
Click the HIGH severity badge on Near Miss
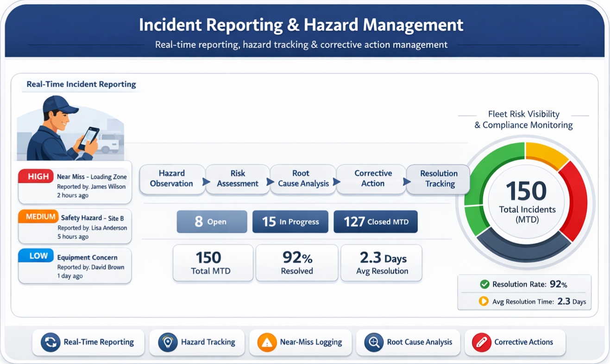click(36, 176)
